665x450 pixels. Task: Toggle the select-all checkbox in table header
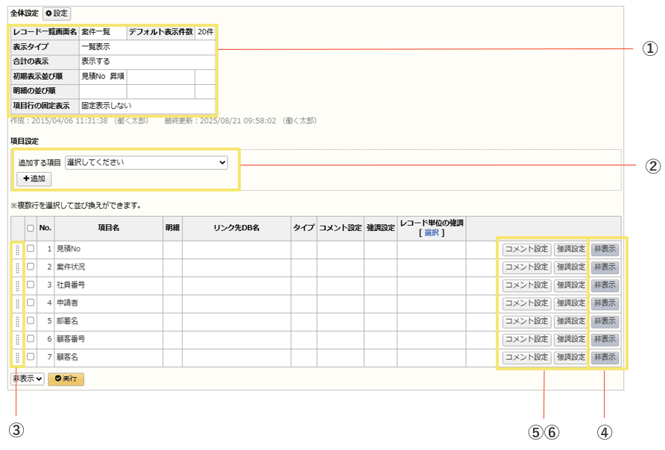point(30,228)
